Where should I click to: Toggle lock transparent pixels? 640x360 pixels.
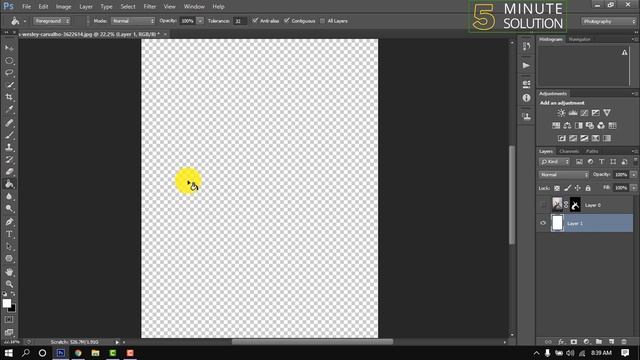point(557,188)
